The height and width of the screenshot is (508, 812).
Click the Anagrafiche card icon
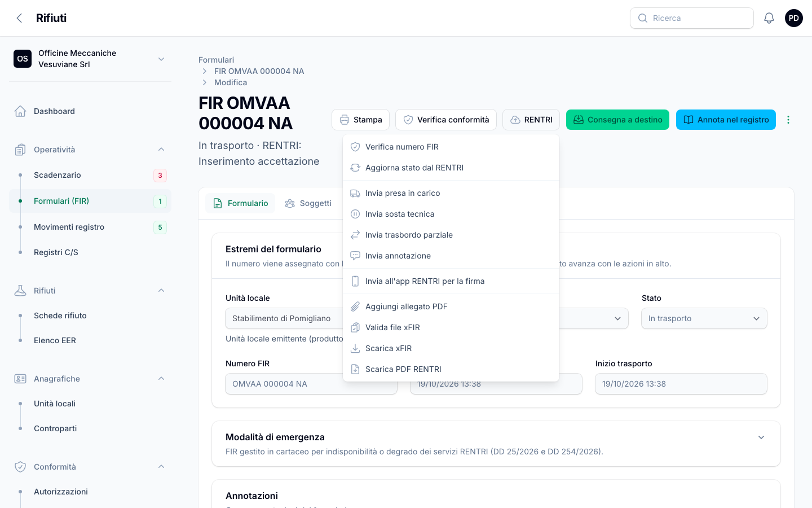(x=20, y=379)
